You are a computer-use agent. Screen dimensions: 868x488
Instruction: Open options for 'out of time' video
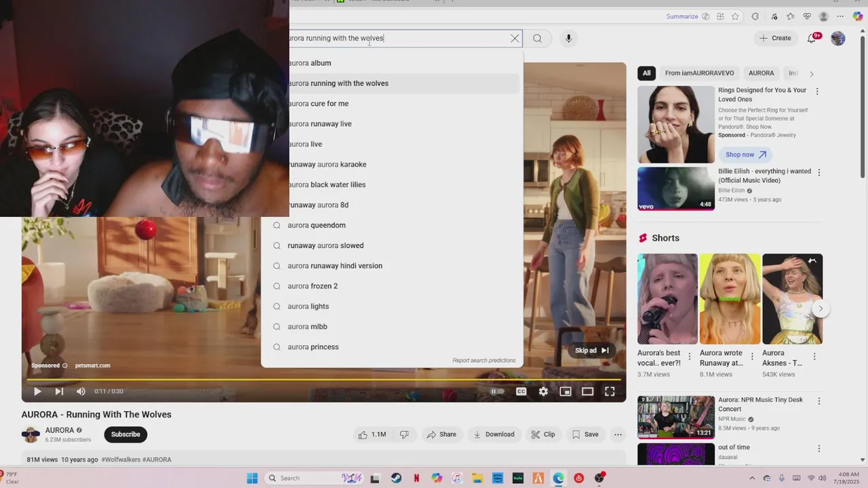pyautogui.click(x=818, y=449)
